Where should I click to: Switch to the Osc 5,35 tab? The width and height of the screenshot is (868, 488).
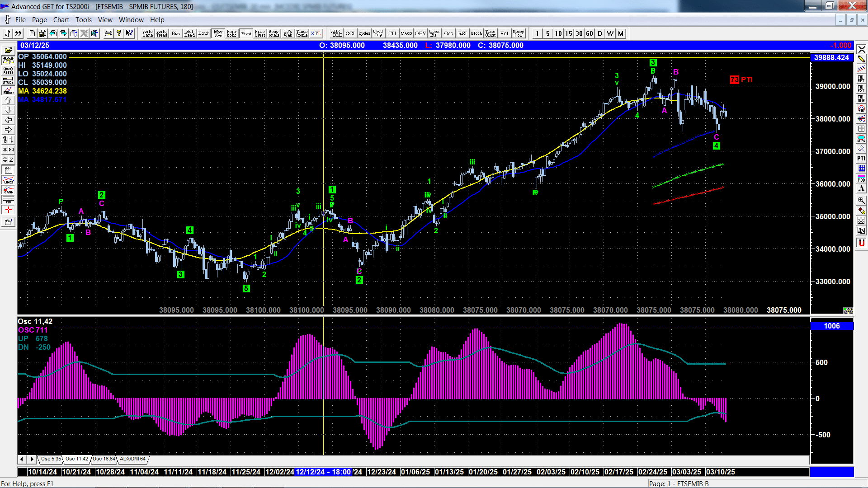51,459
